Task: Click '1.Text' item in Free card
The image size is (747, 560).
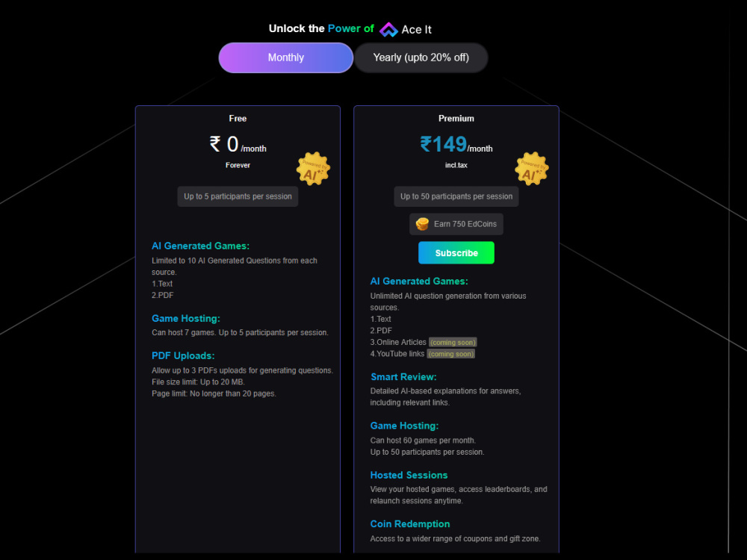Action: [x=162, y=284]
